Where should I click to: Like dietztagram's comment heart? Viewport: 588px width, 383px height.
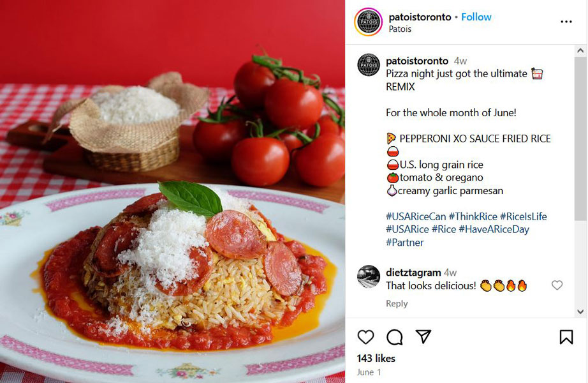(557, 285)
